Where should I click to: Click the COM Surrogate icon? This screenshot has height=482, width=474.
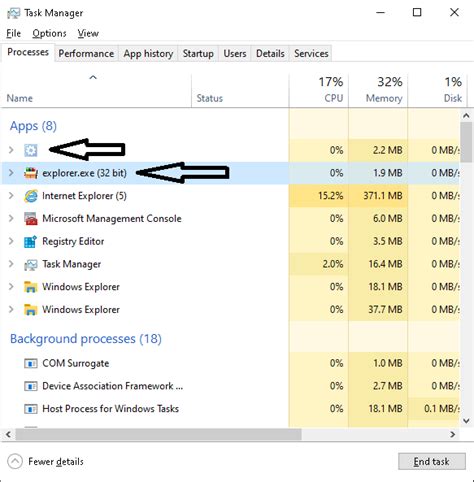click(31, 363)
